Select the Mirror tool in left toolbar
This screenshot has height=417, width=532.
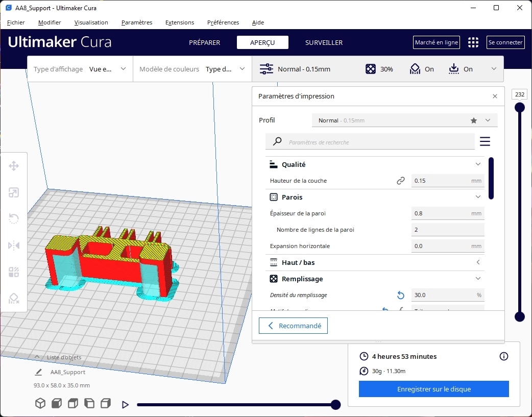[x=14, y=246]
